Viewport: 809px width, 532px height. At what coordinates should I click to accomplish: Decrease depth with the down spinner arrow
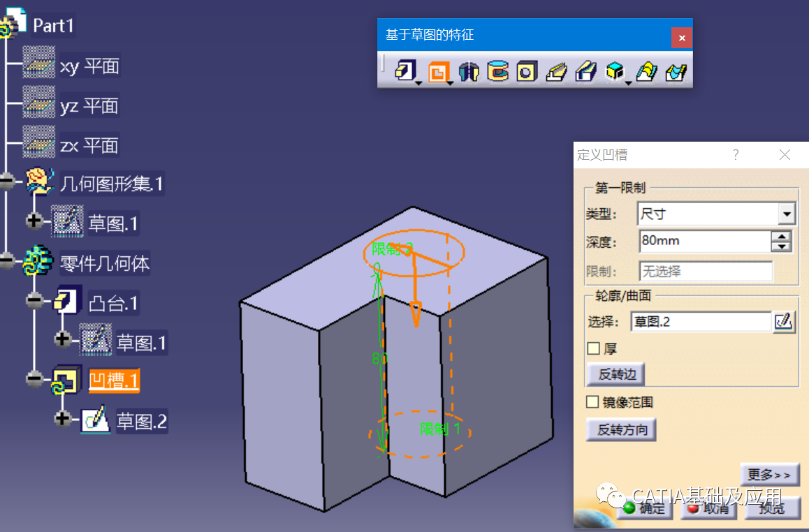tap(781, 246)
